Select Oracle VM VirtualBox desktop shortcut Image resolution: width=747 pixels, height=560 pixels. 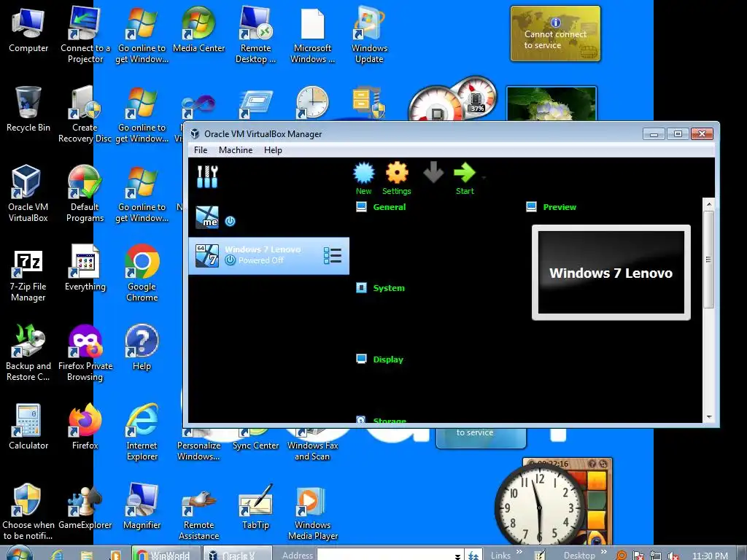[28, 193]
